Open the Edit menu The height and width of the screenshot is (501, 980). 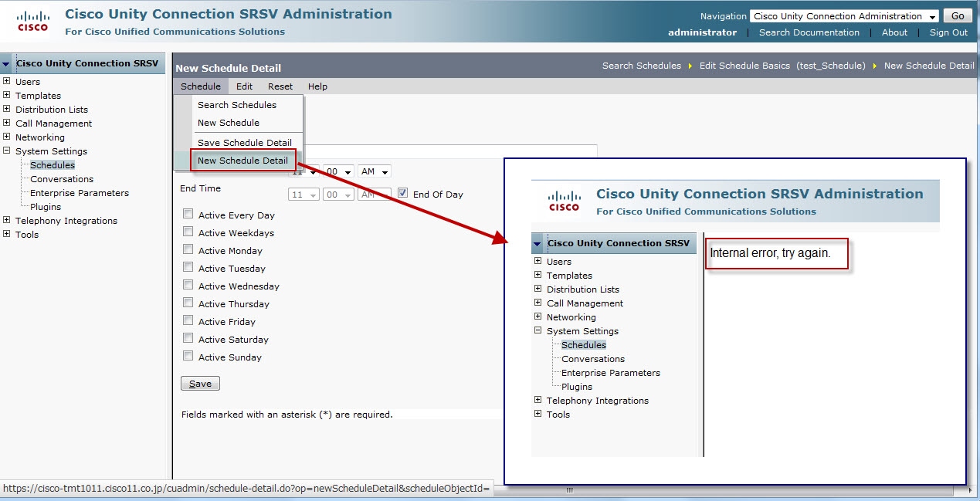pyautogui.click(x=244, y=86)
